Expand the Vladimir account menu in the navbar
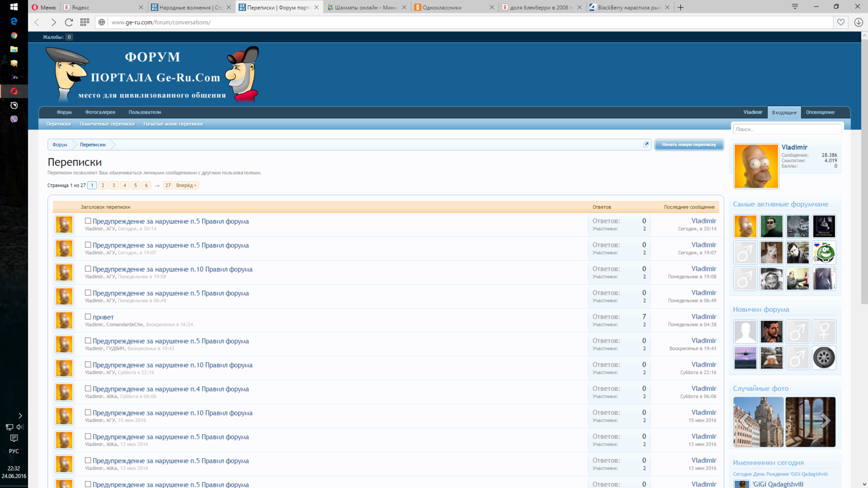Viewport: 868px width, 488px height. [x=752, y=112]
